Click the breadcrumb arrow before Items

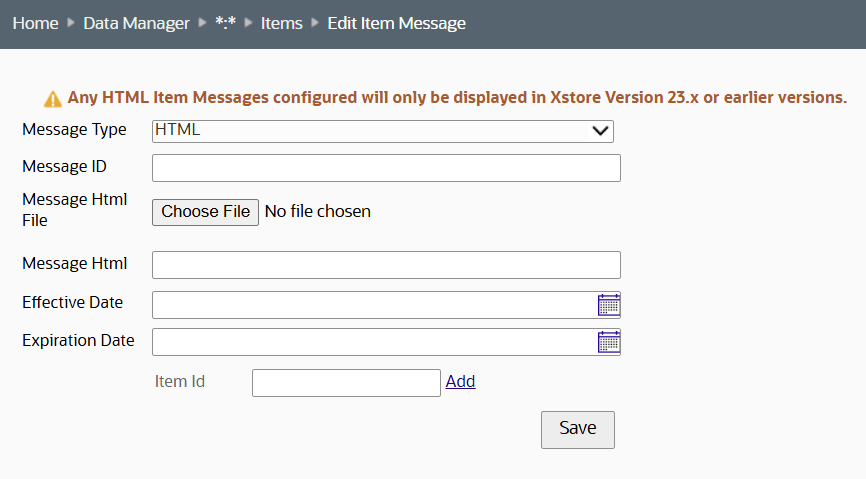(x=249, y=23)
